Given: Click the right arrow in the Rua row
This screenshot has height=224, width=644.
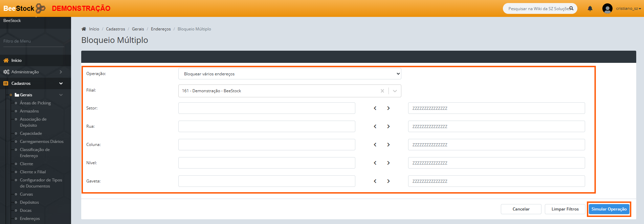Looking at the screenshot, I should (388, 126).
